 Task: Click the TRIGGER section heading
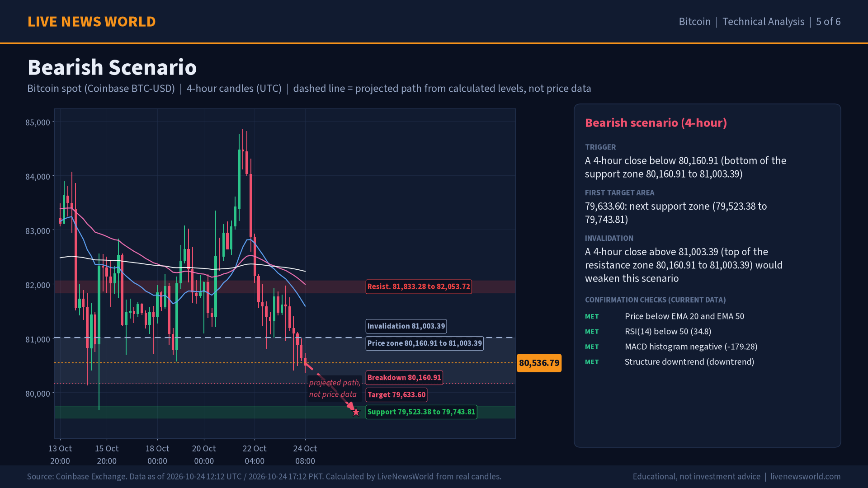(600, 147)
